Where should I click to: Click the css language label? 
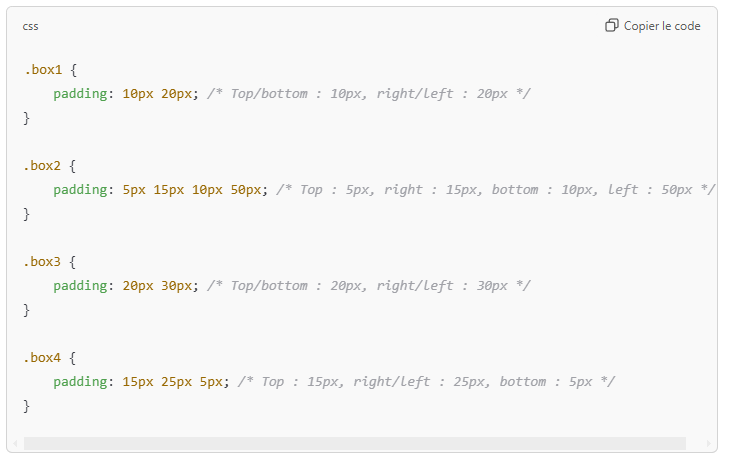[x=31, y=26]
